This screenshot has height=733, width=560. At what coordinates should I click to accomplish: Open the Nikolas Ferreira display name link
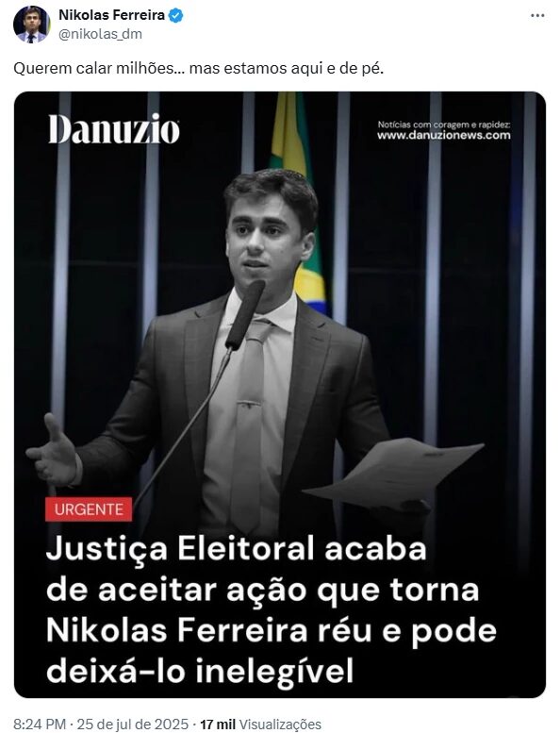[111, 15]
